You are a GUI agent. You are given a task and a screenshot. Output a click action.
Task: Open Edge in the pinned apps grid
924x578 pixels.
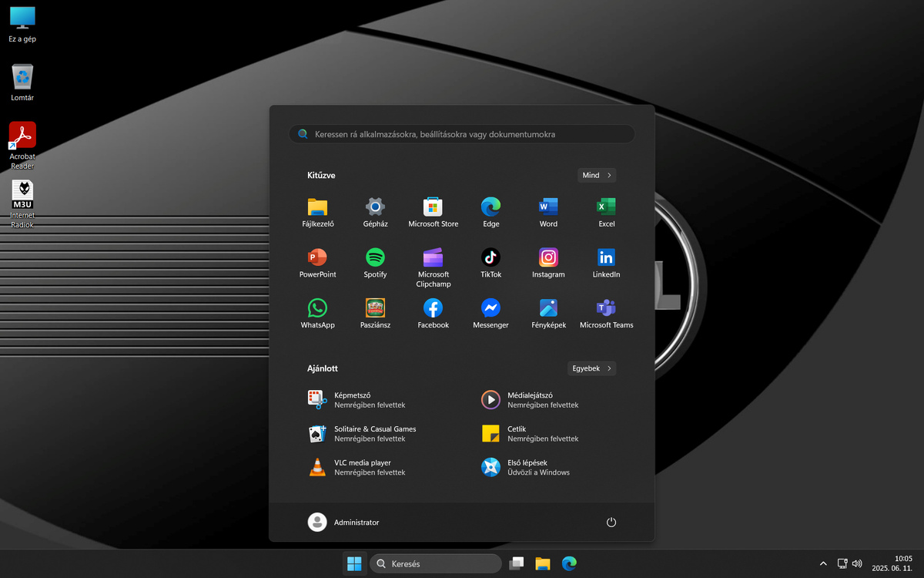490,213
